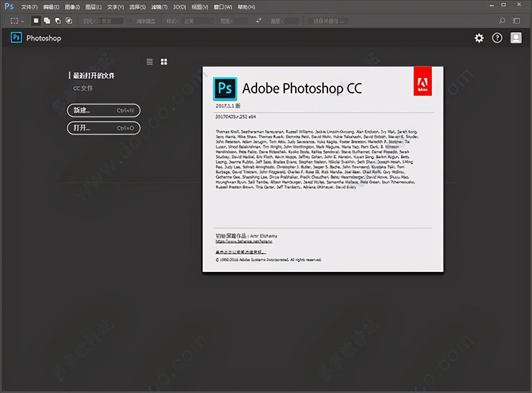Viewport: 532px width, 393px height.
Task: Choose the Add to selection icon
Action: coord(47,20)
